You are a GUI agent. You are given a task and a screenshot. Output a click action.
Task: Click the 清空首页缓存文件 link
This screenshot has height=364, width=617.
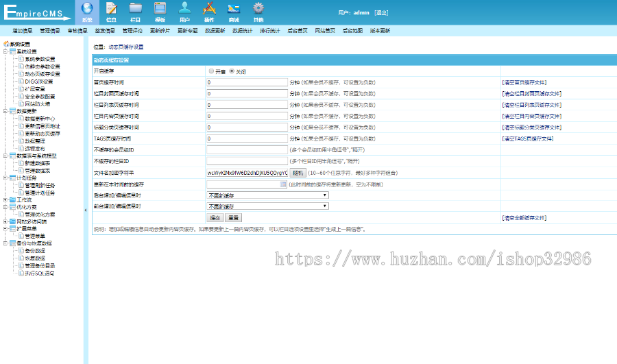(x=524, y=83)
